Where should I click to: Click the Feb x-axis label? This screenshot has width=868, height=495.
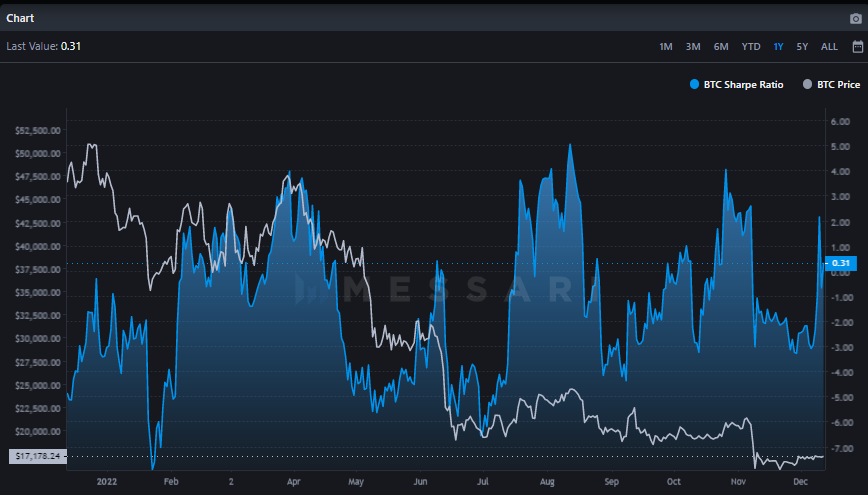[x=171, y=481]
